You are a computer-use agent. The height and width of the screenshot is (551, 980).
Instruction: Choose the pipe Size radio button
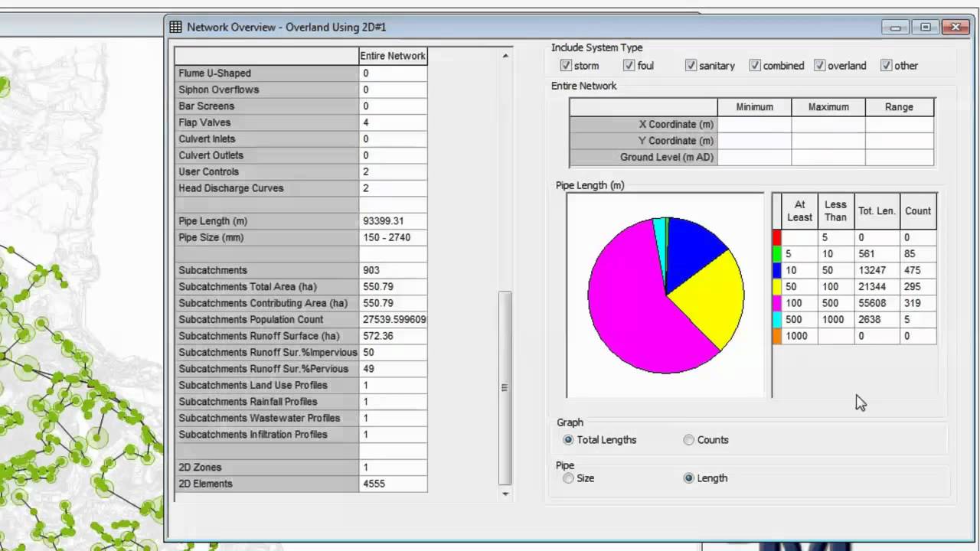[568, 478]
